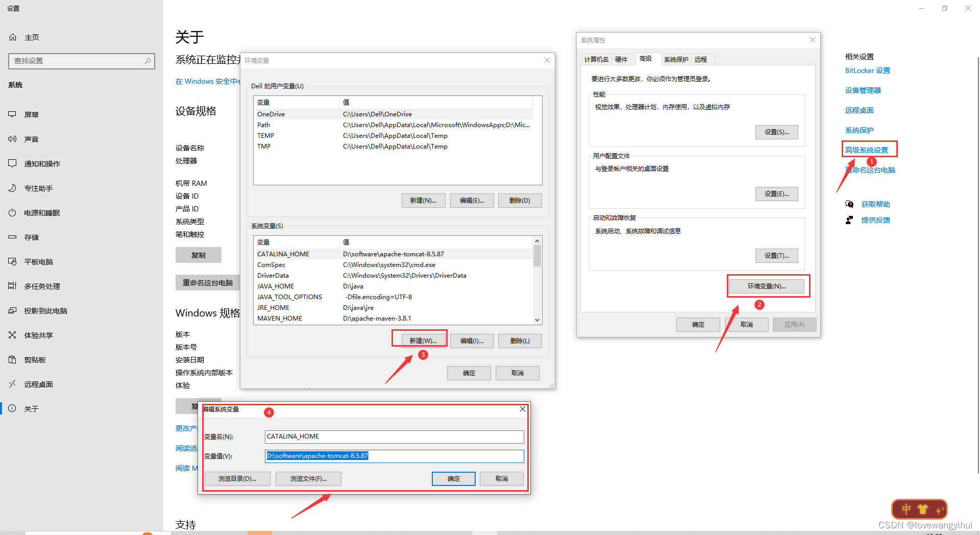Open Clipboard (剪贴板) icon
980x535 pixels.
[12, 359]
